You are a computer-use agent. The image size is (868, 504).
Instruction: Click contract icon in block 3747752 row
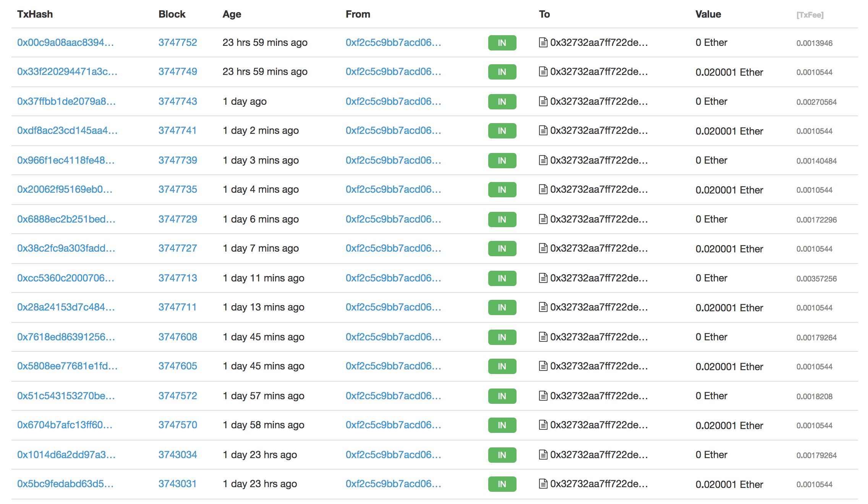pyautogui.click(x=543, y=42)
